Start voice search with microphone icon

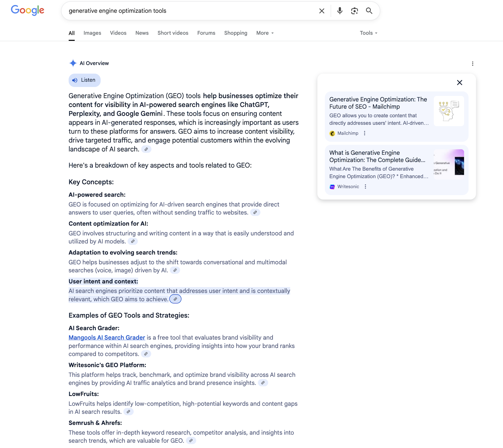click(340, 11)
